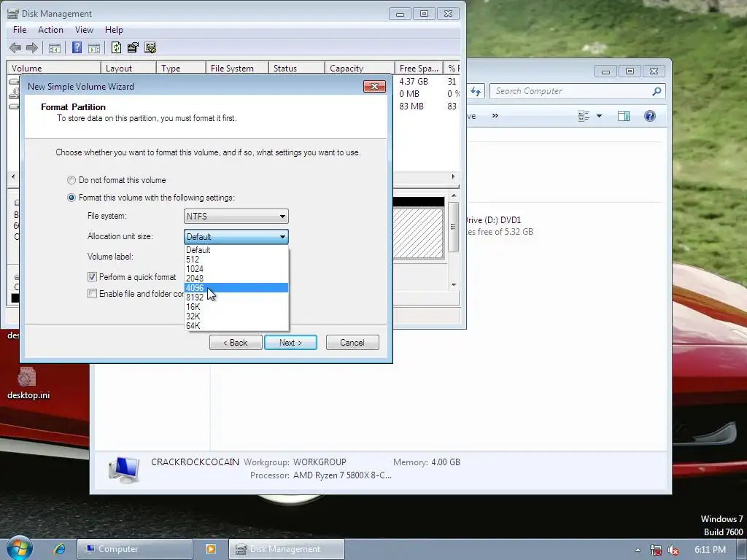The height and width of the screenshot is (560, 747).
Task: Choose 64K in the allocation size list
Action: 236,326
